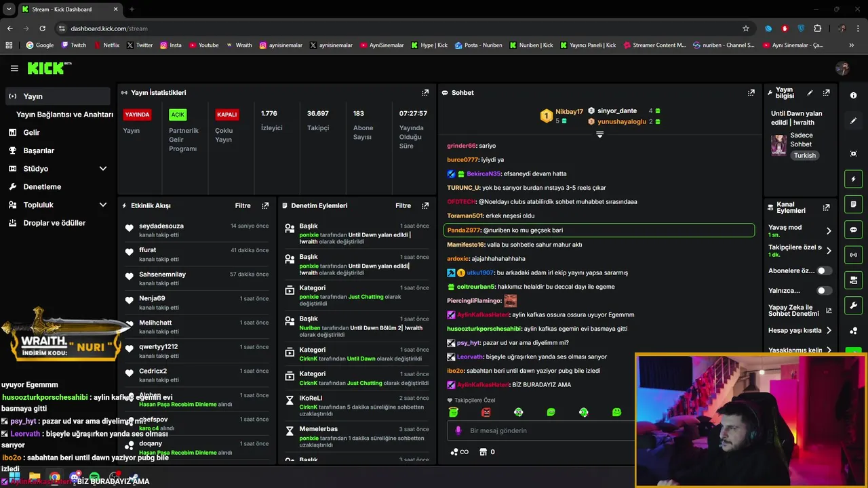Click the lightning bolt icon in the right toolbar
This screenshot has height=488, width=868.
pyautogui.click(x=853, y=179)
